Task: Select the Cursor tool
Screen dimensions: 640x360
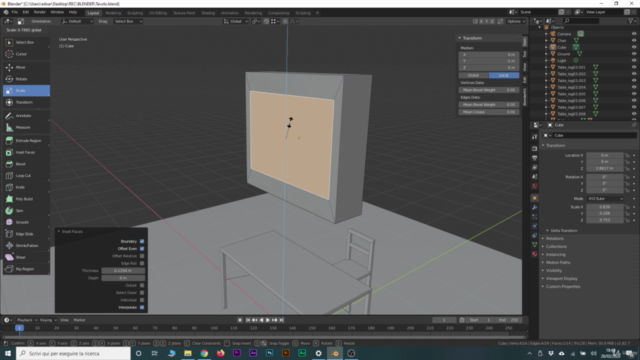Action: [x=26, y=54]
